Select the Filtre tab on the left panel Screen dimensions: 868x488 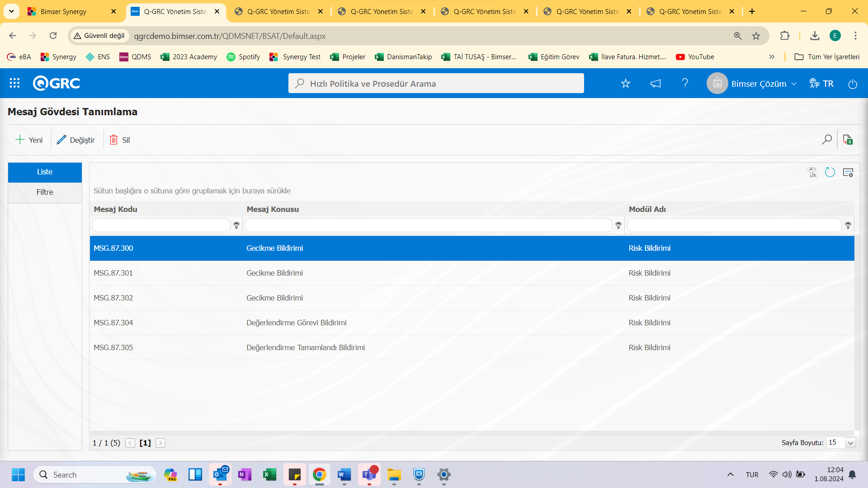click(x=45, y=191)
